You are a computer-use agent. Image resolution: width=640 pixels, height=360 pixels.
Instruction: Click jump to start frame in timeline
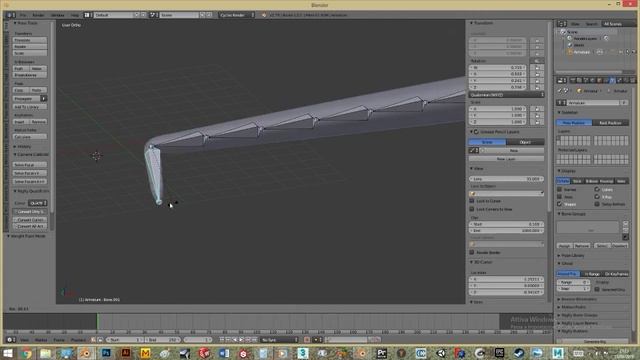coord(222,340)
